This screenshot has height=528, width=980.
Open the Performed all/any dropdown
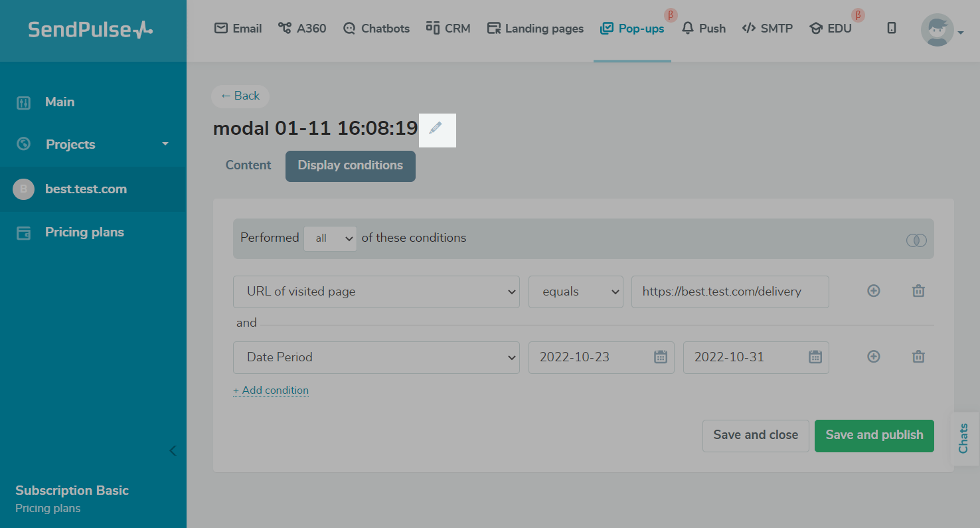[330, 238]
